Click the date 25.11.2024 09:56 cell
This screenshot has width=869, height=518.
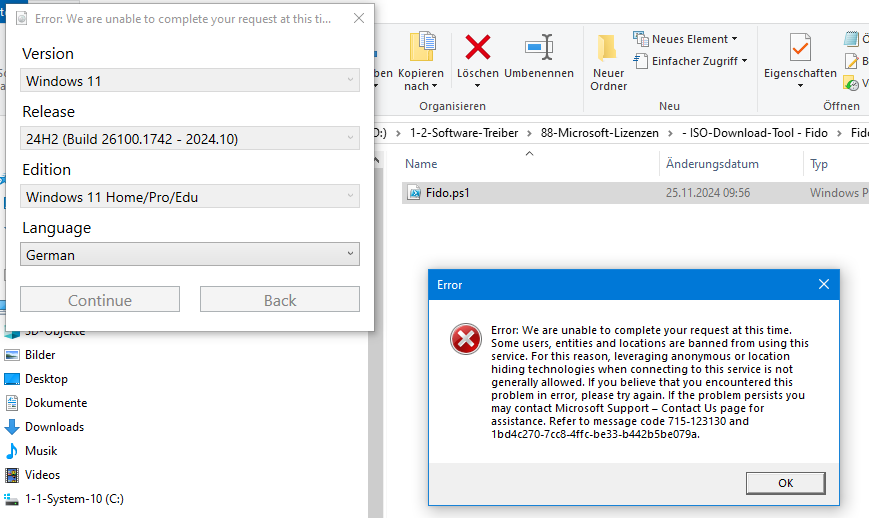click(x=708, y=193)
